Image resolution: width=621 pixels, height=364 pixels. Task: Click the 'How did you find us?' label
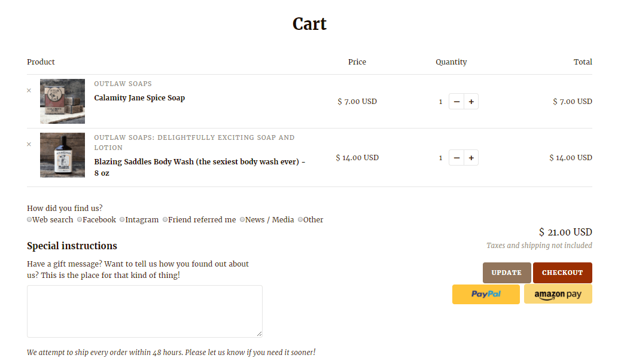click(65, 208)
